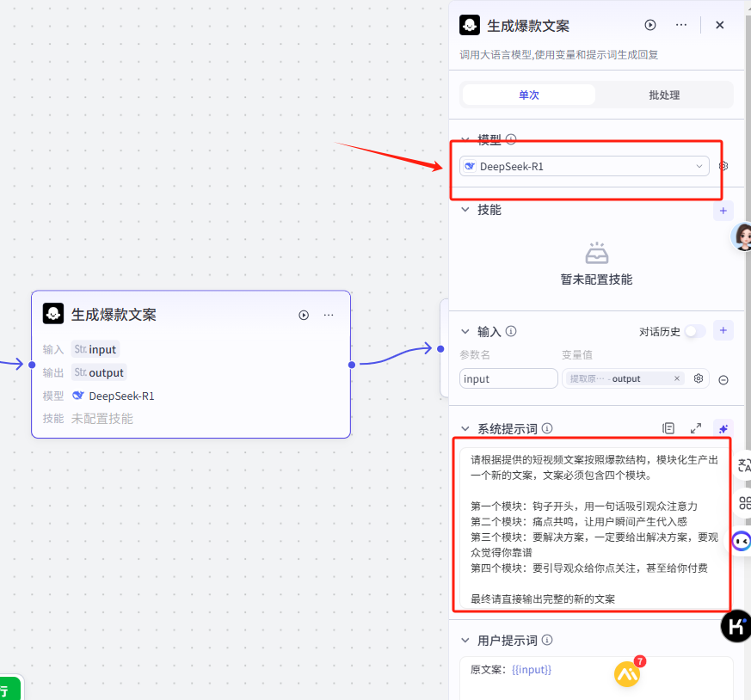Viewport: 751px width, 700px height.
Task: Clear the output variable reference
Action: click(x=677, y=378)
